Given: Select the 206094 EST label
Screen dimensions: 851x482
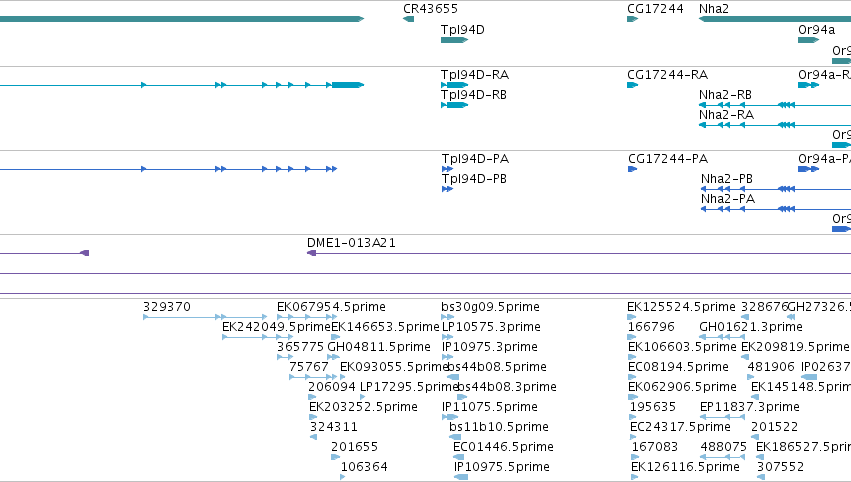Looking at the screenshot, I should [x=332, y=387].
